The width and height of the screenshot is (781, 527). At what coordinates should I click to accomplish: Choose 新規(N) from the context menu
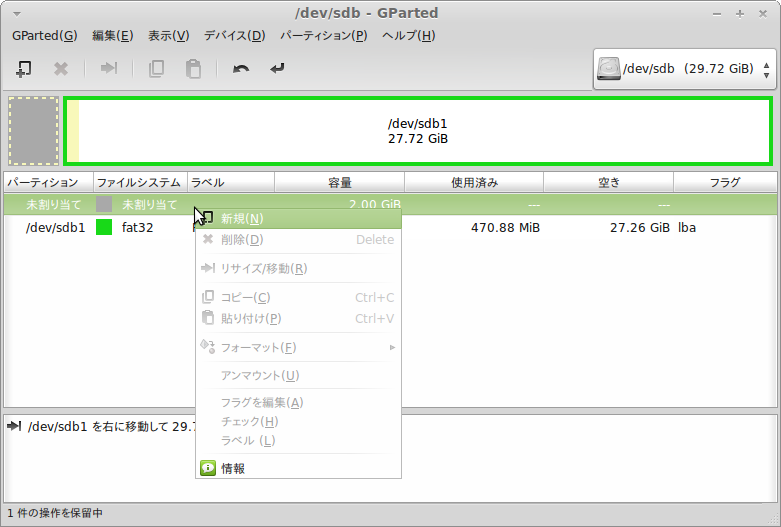298,219
